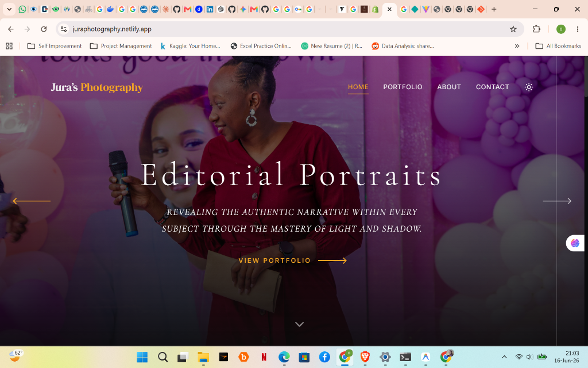Expand hidden bookmarks with double chevron
The image size is (588, 368).
tap(517, 46)
